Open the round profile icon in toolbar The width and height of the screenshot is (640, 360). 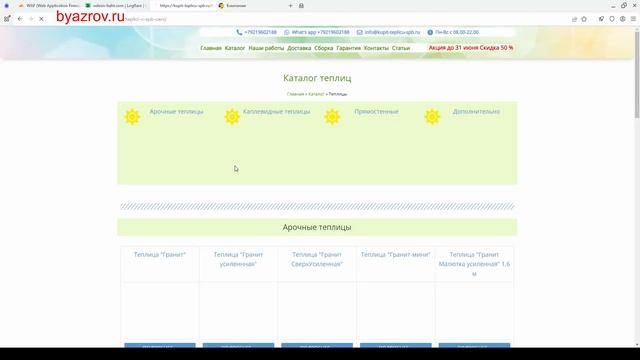pyautogui.click(x=622, y=19)
